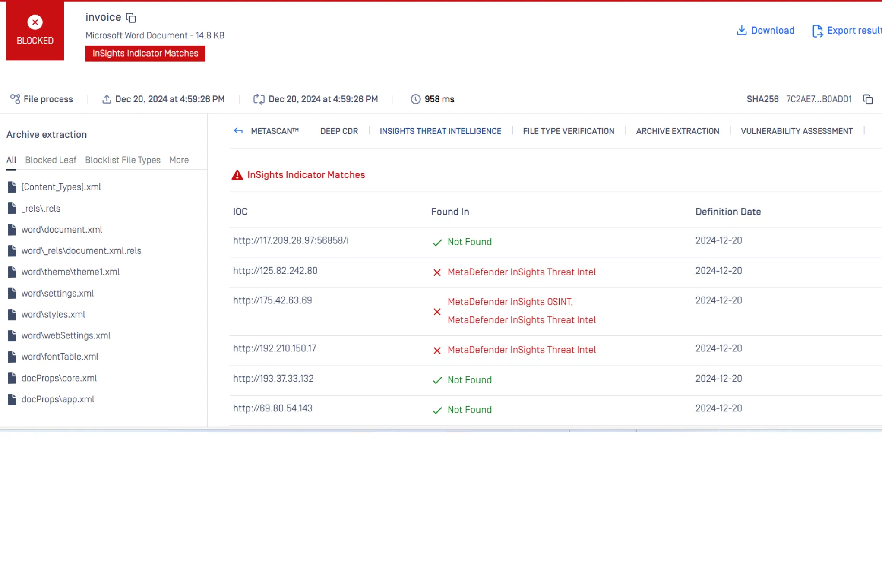882x588 pixels.
Task: Copy the invoice filename icon
Action: 131,18
